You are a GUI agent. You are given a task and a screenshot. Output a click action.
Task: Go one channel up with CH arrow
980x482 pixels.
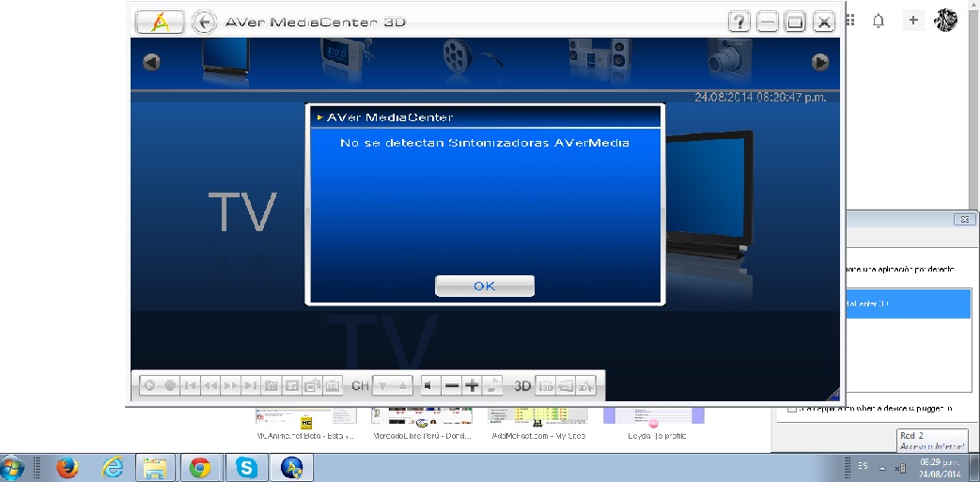click(402, 386)
